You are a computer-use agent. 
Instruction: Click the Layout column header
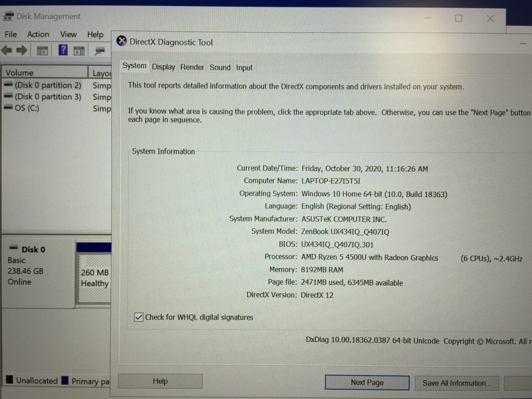[x=100, y=73]
